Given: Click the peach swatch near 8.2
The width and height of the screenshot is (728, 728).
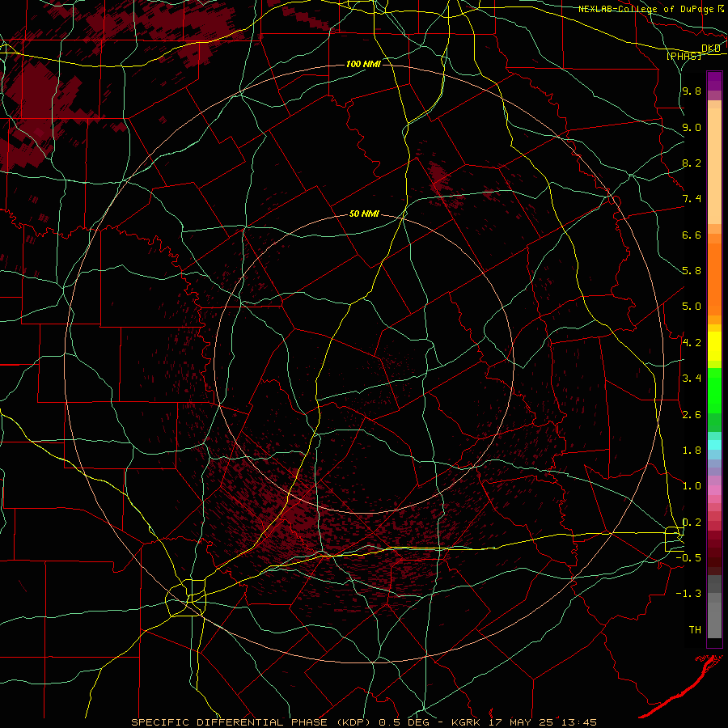Looking at the screenshot, I should tap(714, 166).
